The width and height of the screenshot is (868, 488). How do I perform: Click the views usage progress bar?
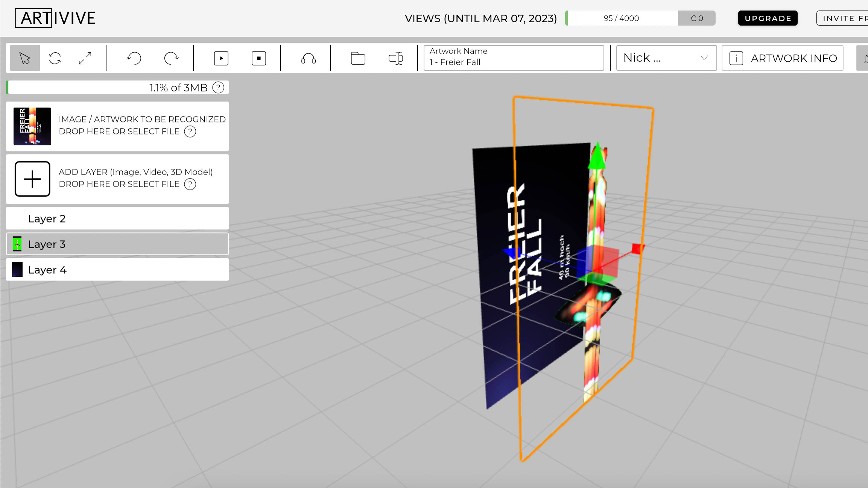(622, 18)
